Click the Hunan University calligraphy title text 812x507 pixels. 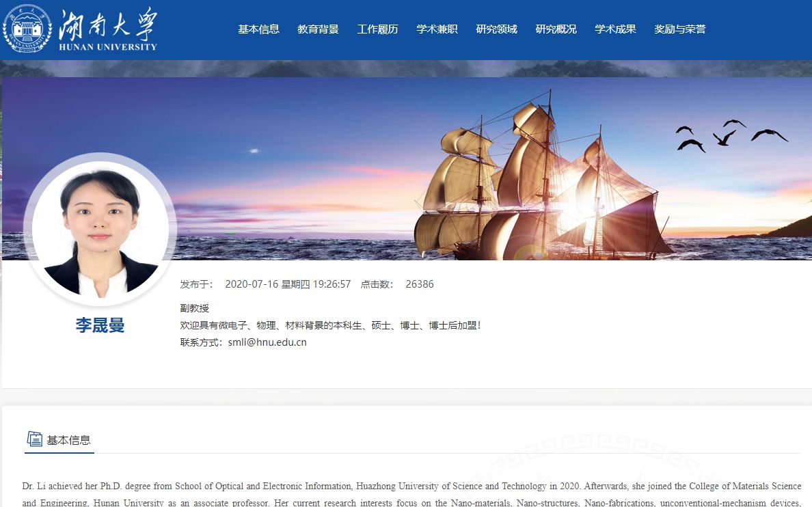pyautogui.click(x=108, y=29)
